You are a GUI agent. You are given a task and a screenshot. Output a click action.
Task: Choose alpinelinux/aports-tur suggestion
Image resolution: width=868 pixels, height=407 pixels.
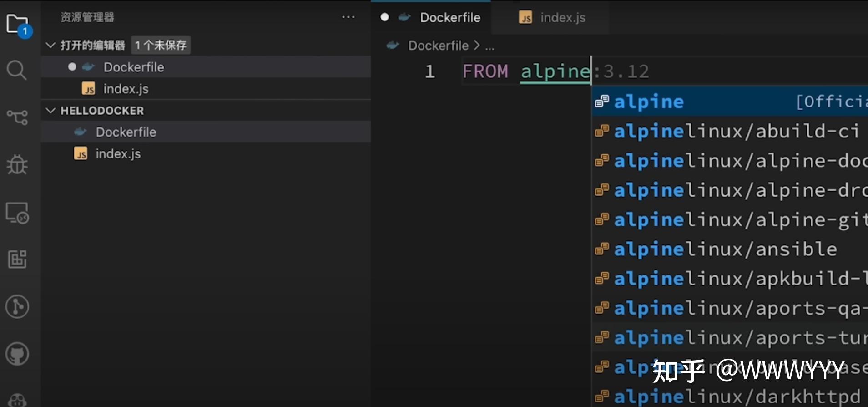pyautogui.click(x=730, y=337)
